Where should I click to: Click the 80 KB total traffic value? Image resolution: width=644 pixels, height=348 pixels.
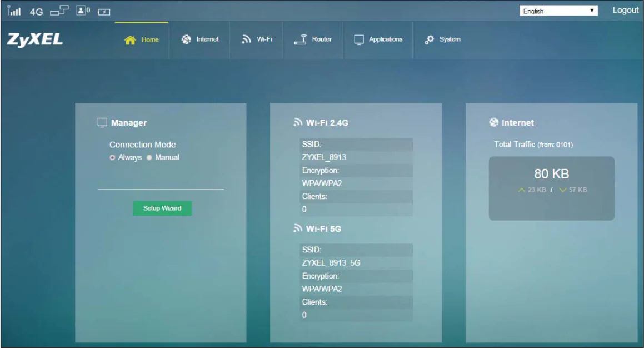click(552, 174)
